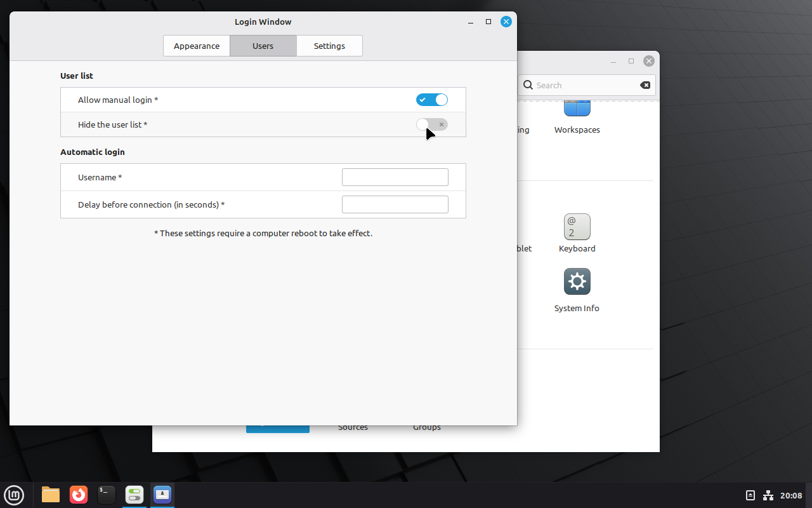812x508 pixels.
Task: Clear the search box with the erase icon
Action: 645,85
